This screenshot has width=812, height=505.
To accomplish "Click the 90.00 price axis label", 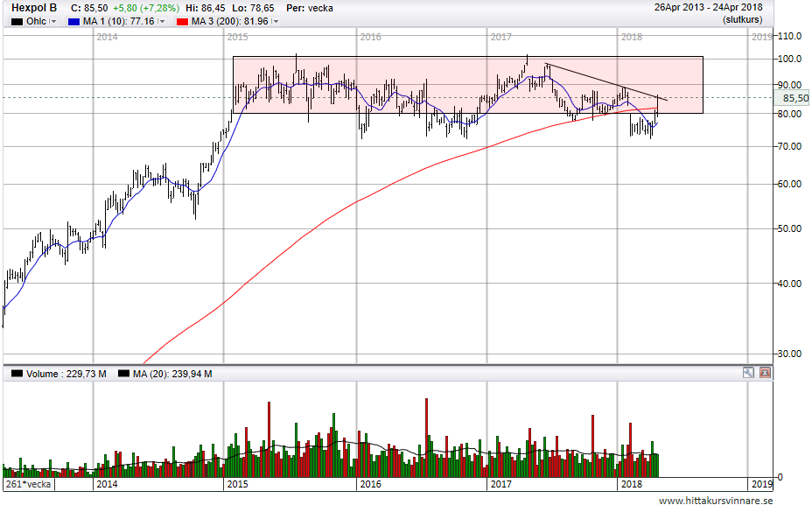I will [x=790, y=84].
